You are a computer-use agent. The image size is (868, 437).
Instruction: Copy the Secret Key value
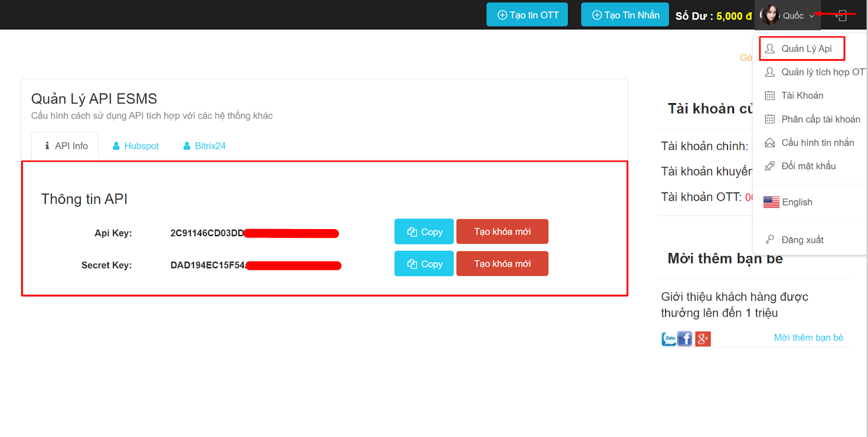pos(424,264)
